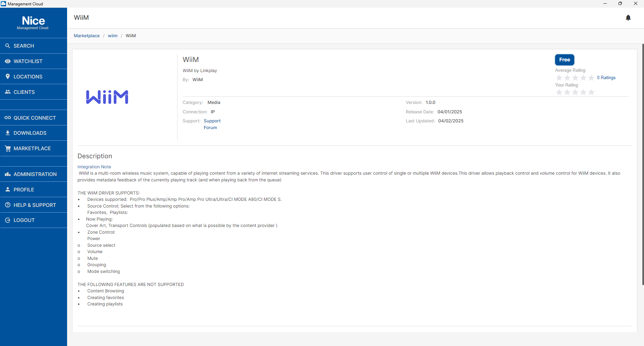Click the WiiM product logo image
The image size is (644, 346).
[107, 97]
